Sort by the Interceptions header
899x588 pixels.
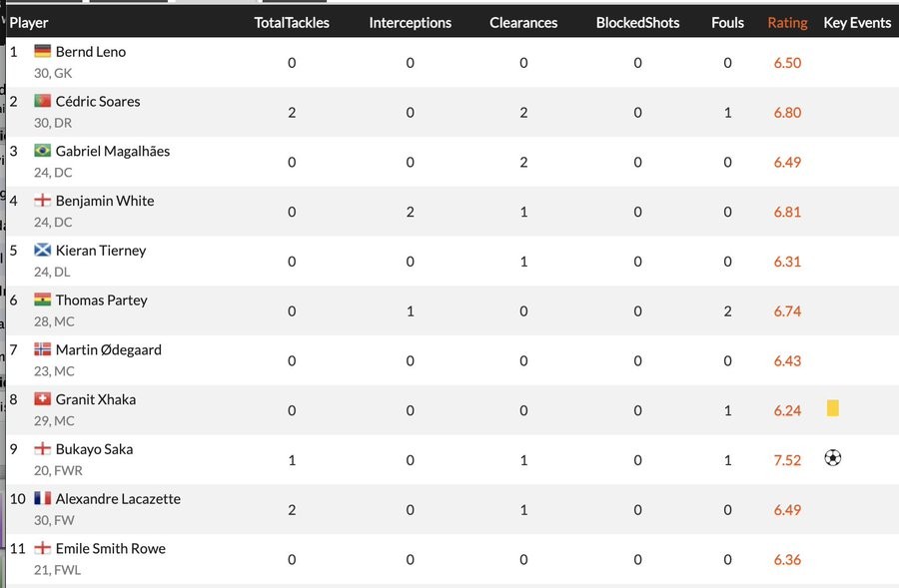410,22
